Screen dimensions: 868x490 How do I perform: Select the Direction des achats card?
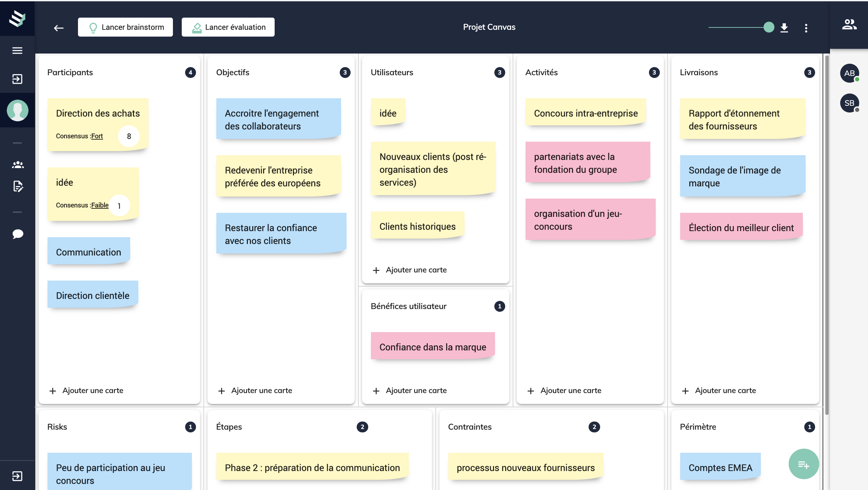click(98, 124)
